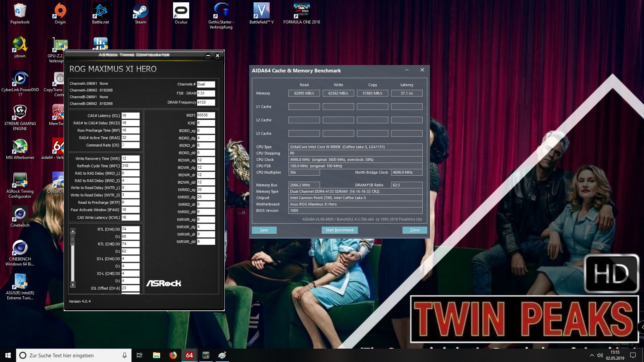Image resolution: width=644 pixels, height=362 pixels.
Task: Click the IOL Offset (CH A) field
Action: 130,288
